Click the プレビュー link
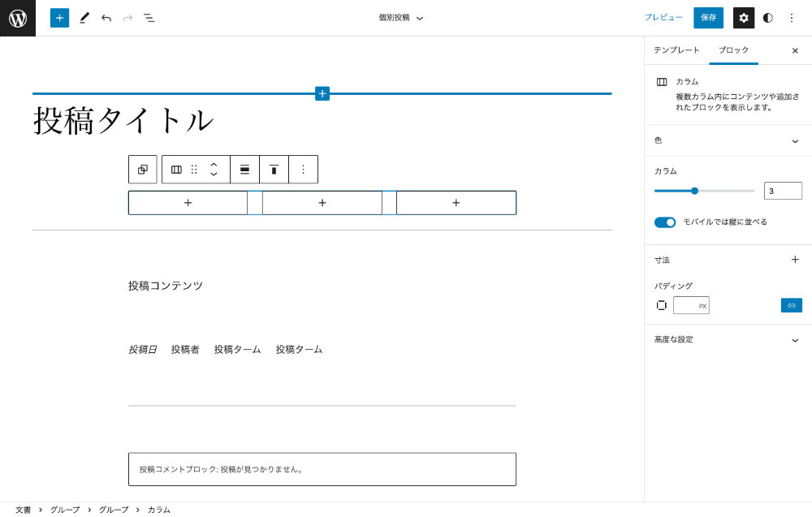812x517 pixels. pyautogui.click(x=663, y=18)
